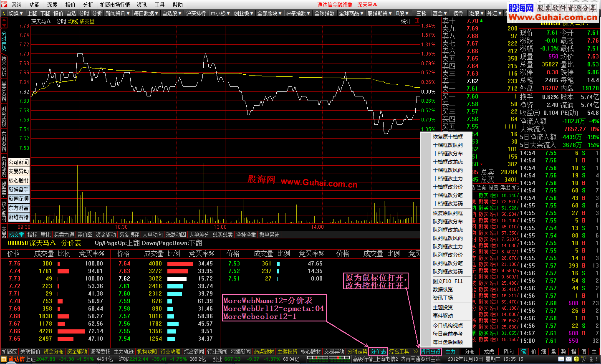Select the 笔 view button at bottom right
The width and height of the screenshot is (601, 364).
coord(523,351)
